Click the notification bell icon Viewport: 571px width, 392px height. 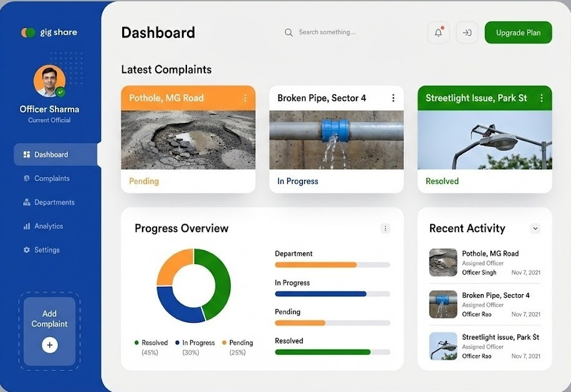(x=438, y=33)
